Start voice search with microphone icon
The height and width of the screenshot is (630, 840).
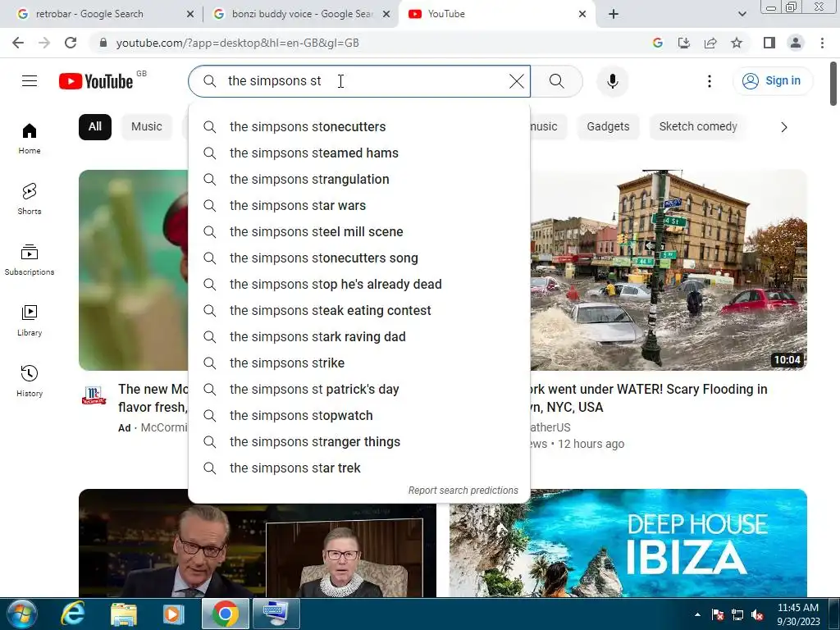[612, 81]
